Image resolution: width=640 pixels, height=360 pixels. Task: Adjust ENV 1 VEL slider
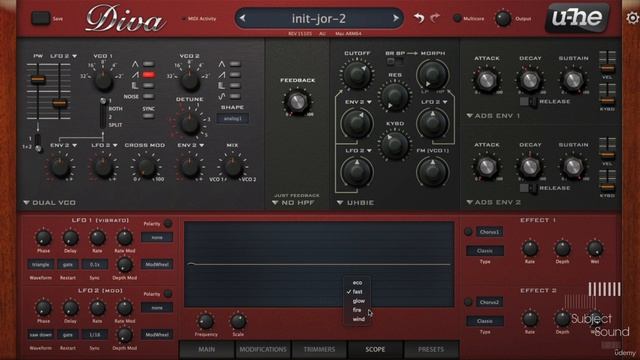(x=607, y=68)
